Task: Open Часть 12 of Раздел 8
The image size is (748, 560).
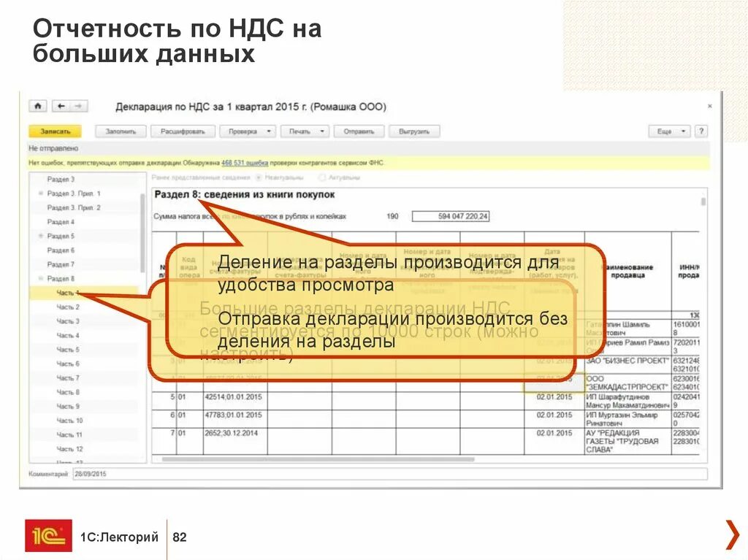Action: (x=69, y=449)
